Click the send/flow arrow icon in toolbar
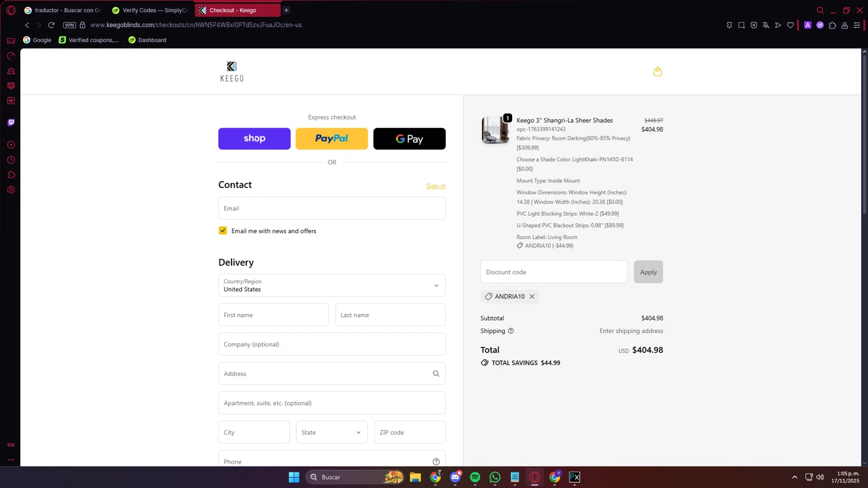The height and width of the screenshot is (488, 868). coord(778,25)
